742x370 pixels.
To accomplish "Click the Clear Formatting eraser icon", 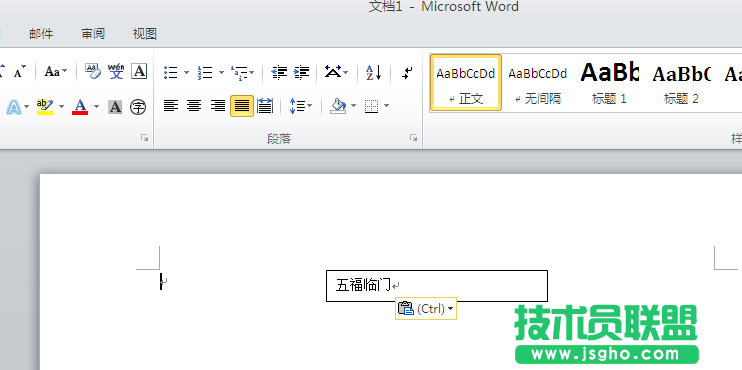I will click(93, 72).
